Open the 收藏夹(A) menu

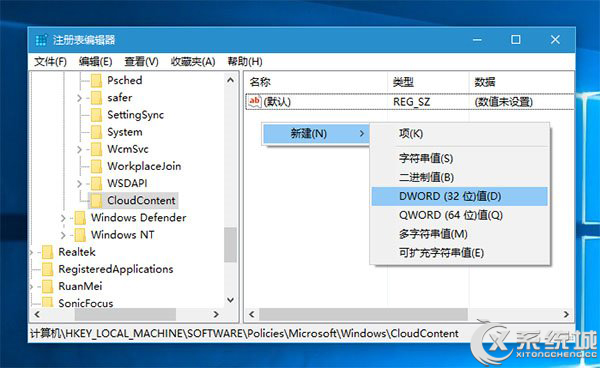pos(193,62)
